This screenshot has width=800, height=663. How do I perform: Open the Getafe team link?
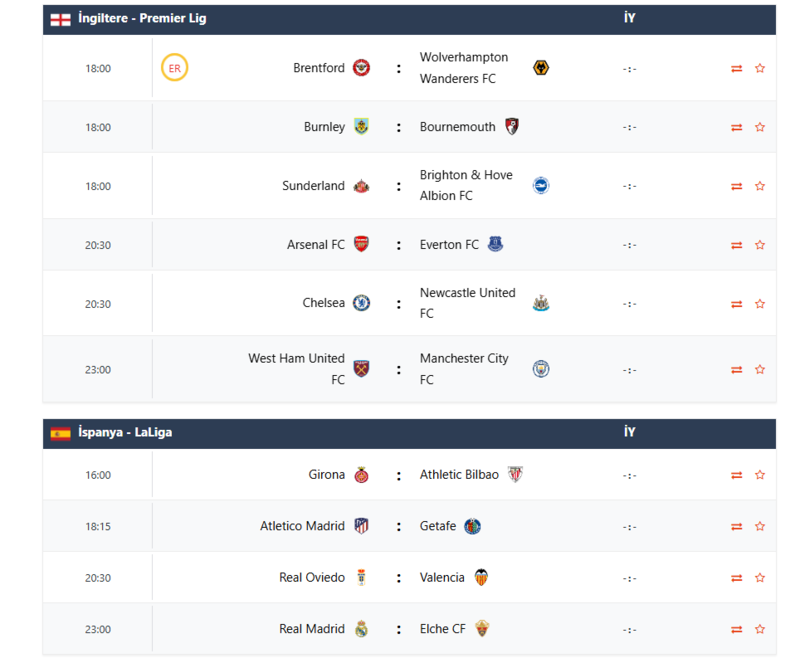pos(438,526)
